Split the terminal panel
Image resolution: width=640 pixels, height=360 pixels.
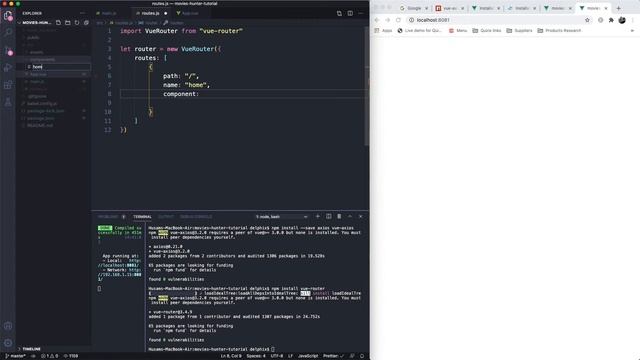329,216
